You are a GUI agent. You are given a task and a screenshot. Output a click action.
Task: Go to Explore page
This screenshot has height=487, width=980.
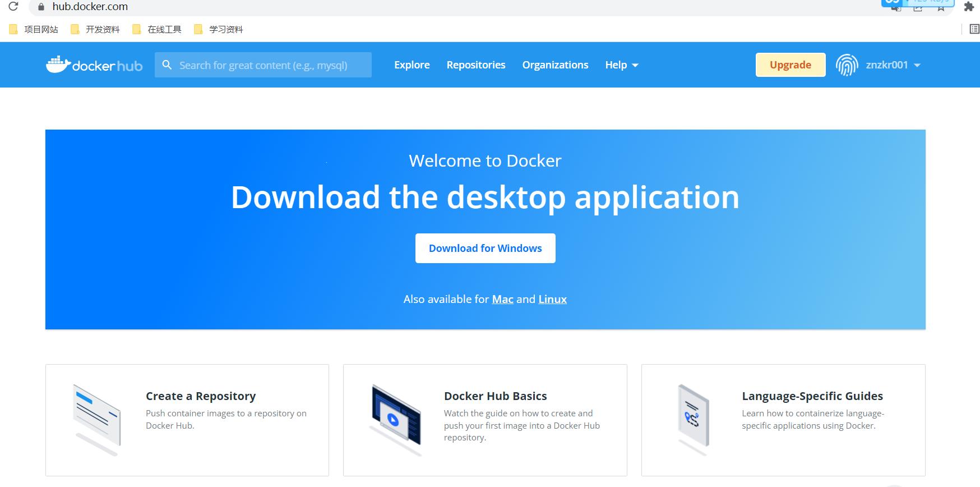tap(412, 65)
